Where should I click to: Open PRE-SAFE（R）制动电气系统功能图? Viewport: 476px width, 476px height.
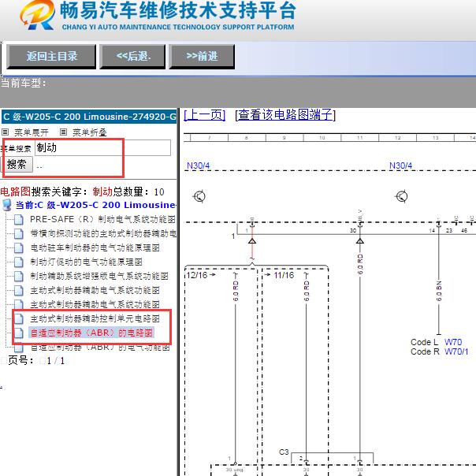102,219
